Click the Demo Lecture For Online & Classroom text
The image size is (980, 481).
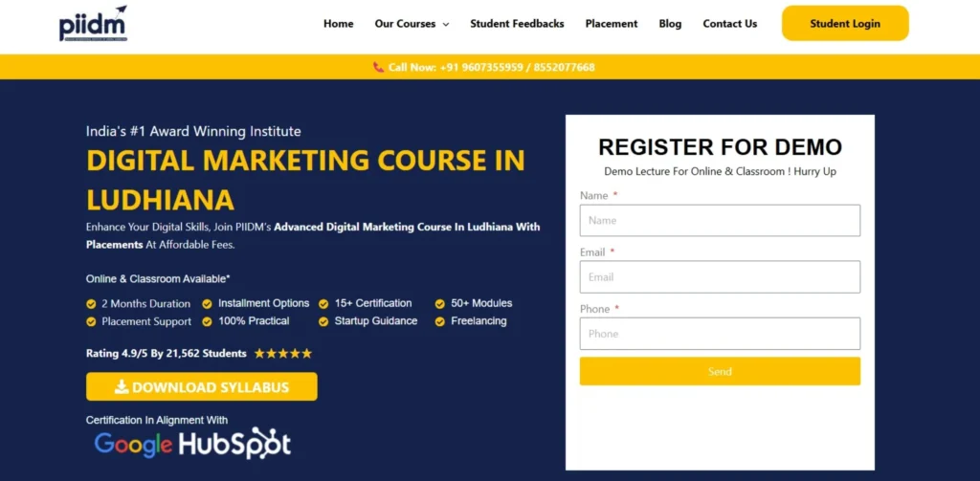(720, 171)
